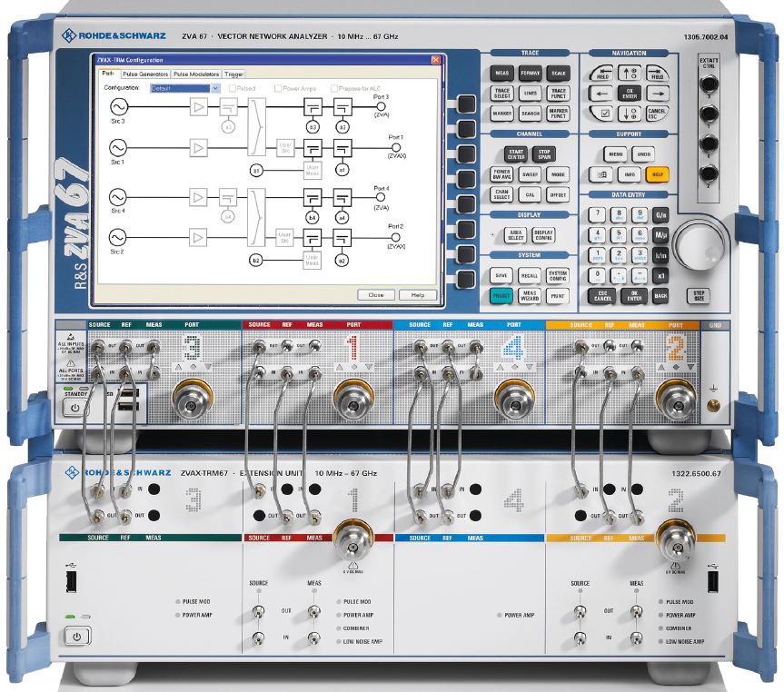Click the ZVA Port 1 test connector
784x692 pixels.
(x=354, y=400)
